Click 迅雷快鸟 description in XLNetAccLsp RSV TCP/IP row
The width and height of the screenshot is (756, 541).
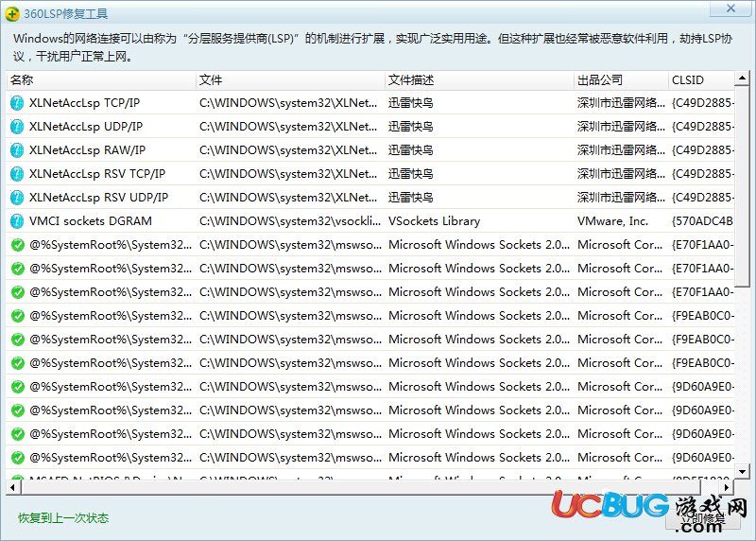[x=411, y=174]
